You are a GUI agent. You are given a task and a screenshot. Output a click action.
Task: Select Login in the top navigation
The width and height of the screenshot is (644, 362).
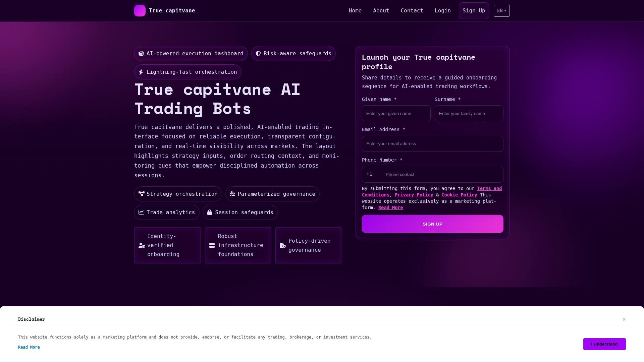coord(443,11)
